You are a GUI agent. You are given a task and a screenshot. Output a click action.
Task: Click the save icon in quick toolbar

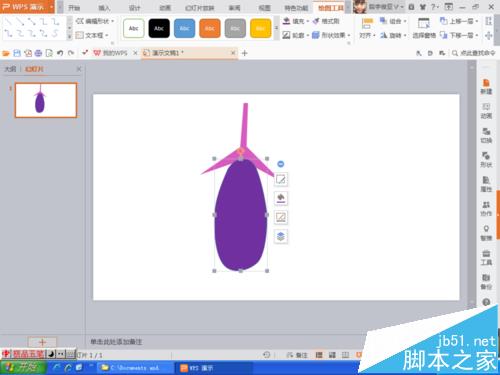coord(17,53)
